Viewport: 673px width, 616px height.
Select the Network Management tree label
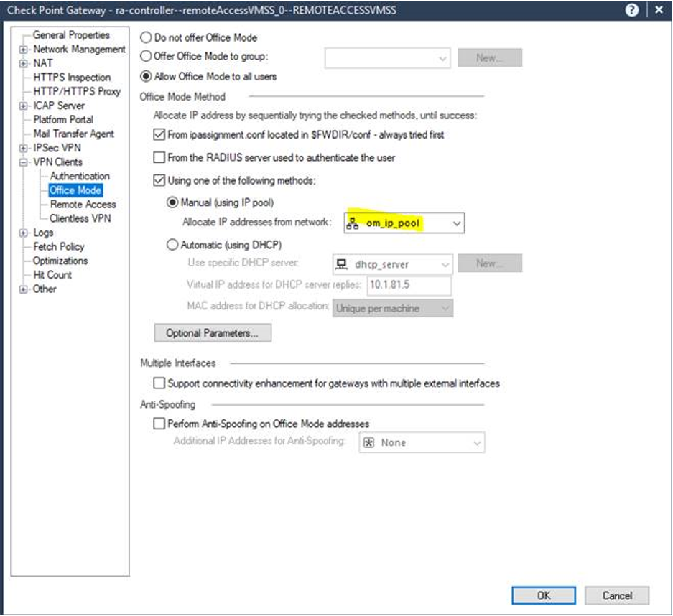click(x=80, y=50)
